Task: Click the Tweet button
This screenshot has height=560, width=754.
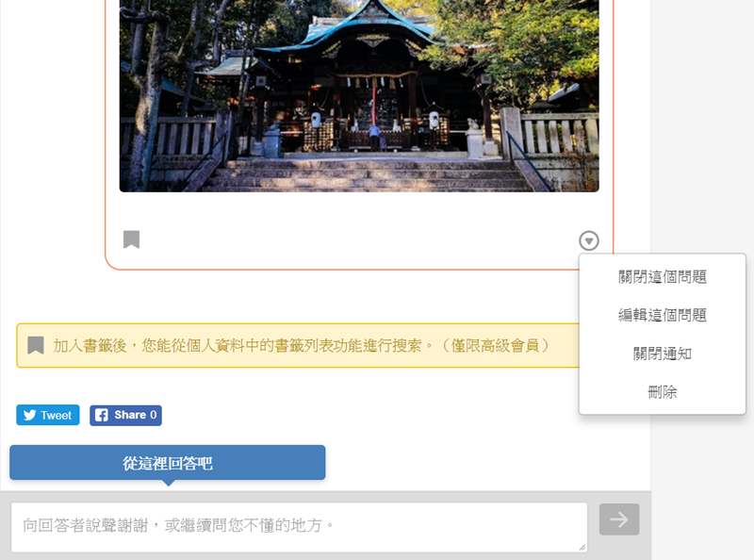Action: tap(48, 415)
